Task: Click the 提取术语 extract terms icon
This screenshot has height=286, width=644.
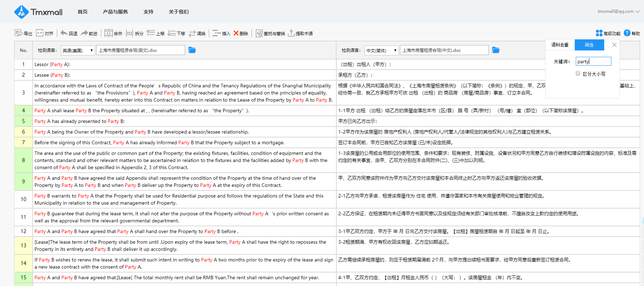Action: click(300, 33)
